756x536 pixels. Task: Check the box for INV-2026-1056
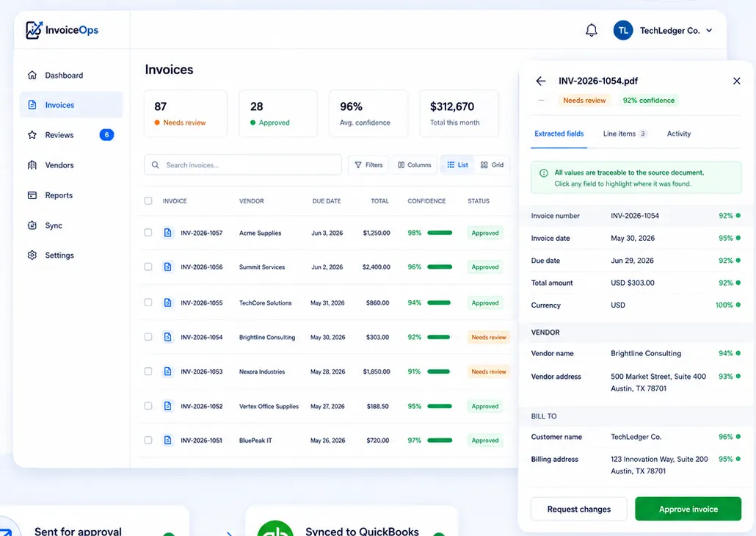[148, 267]
